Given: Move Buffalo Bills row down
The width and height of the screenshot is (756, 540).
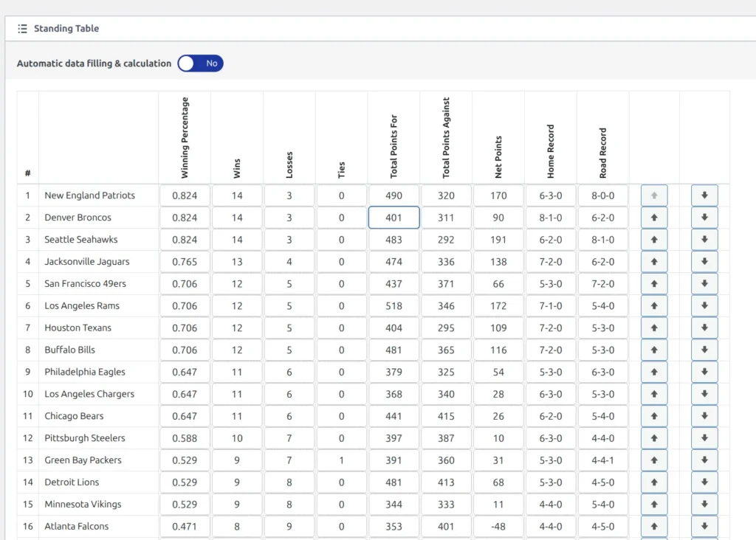Looking at the screenshot, I should 704,350.
